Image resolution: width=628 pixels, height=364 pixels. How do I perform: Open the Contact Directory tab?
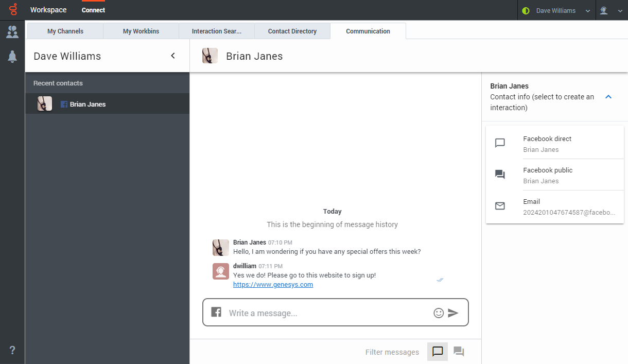click(x=292, y=31)
